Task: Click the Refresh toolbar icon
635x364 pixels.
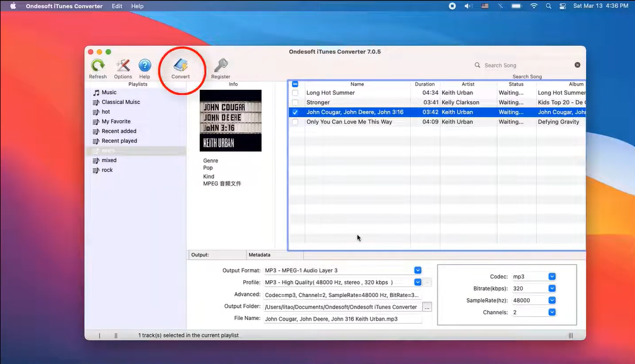Action: [97, 66]
